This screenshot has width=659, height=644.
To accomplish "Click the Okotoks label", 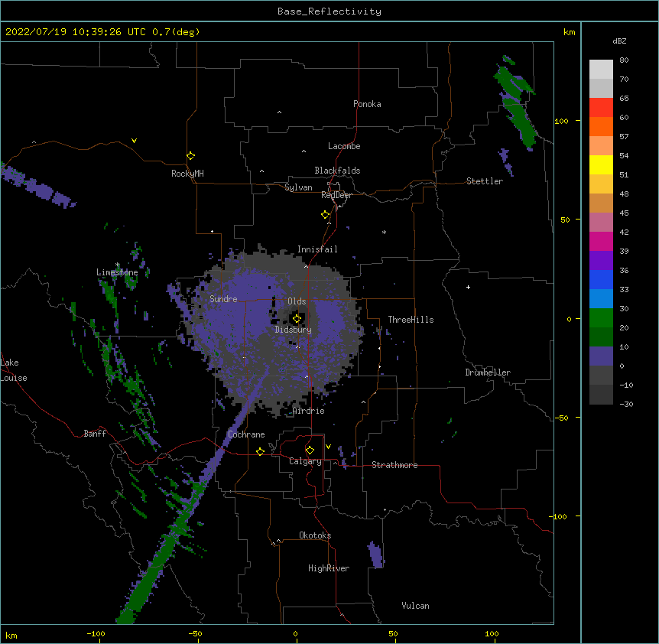I will (315, 535).
